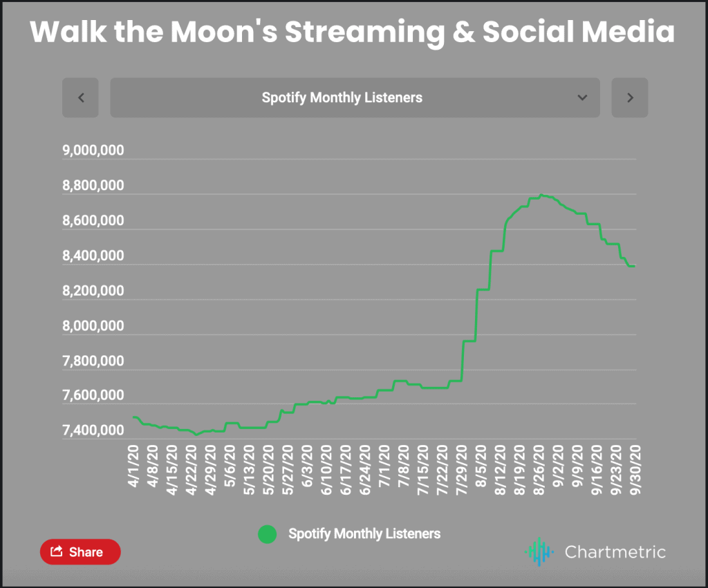
Task: Click the 8,000,000 y-axis label
Action: (x=93, y=325)
